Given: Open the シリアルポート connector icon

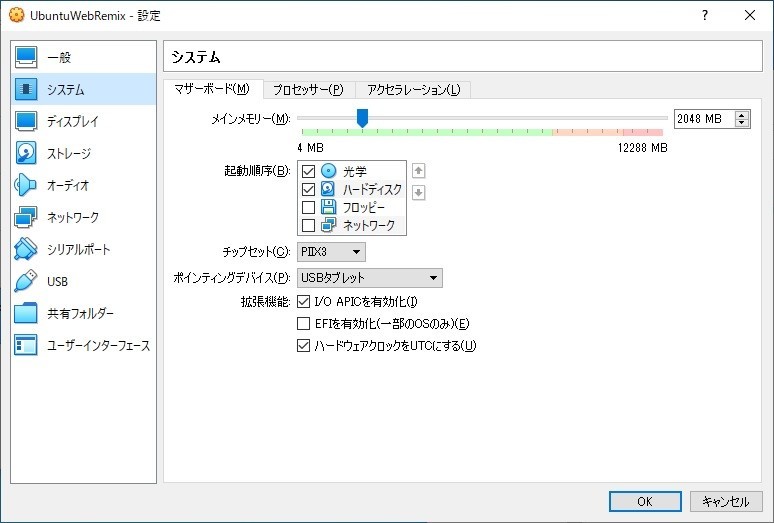Looking at the screenshot, I should 26,249.
